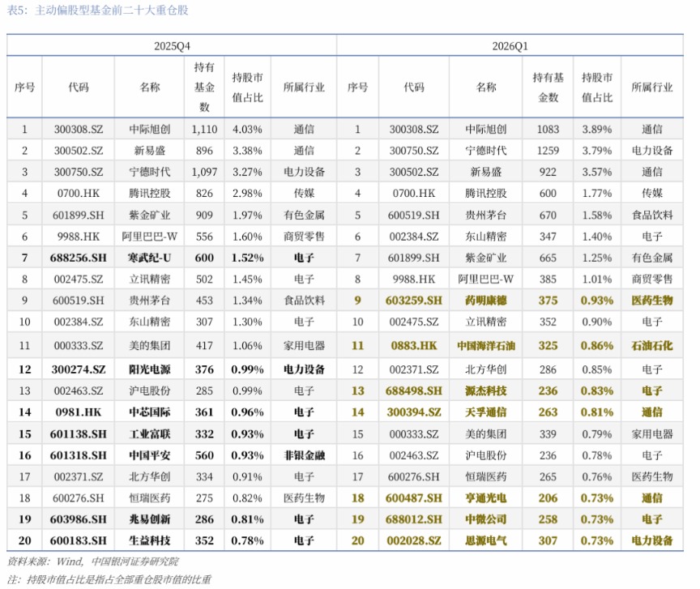
Task: Select the 非银金融 industry cell
Action: [x=304, y=455]
